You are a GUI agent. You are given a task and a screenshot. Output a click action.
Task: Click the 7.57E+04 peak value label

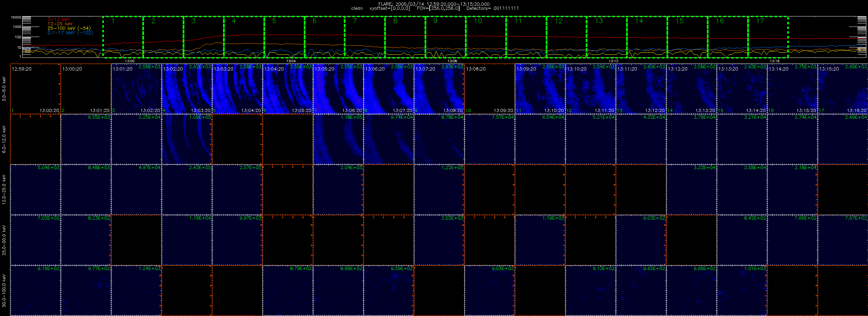pos(503,117)
